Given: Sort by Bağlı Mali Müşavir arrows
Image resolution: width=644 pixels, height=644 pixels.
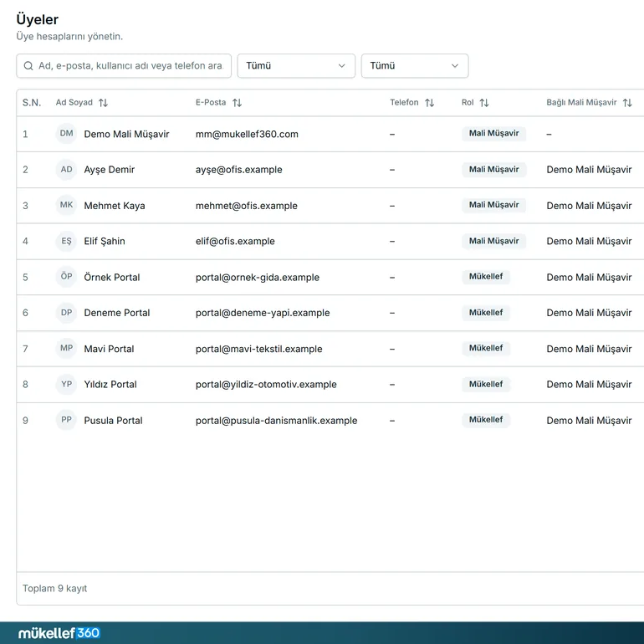Looking at the screenshot, I should (x=627, y=103).
